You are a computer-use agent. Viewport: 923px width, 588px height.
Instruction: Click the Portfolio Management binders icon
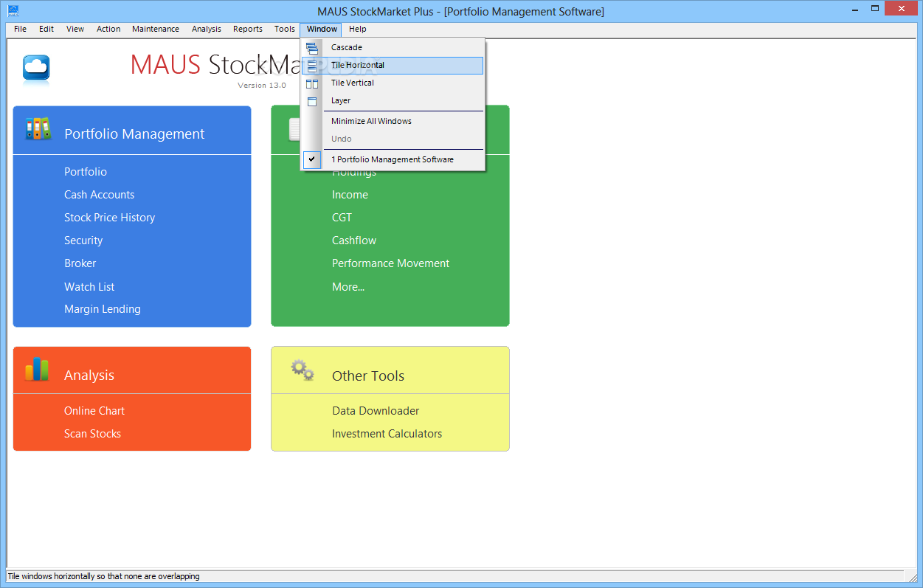tap(38, 129)
